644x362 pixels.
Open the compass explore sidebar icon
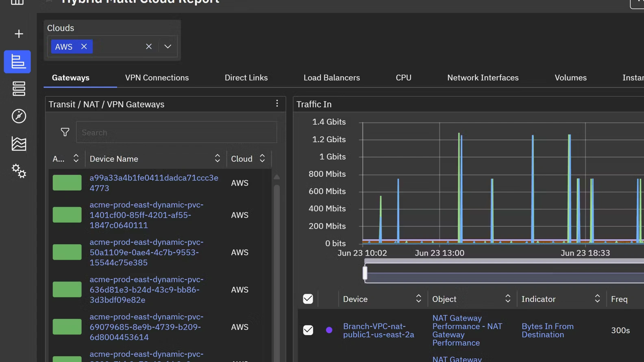pos(19,116)
